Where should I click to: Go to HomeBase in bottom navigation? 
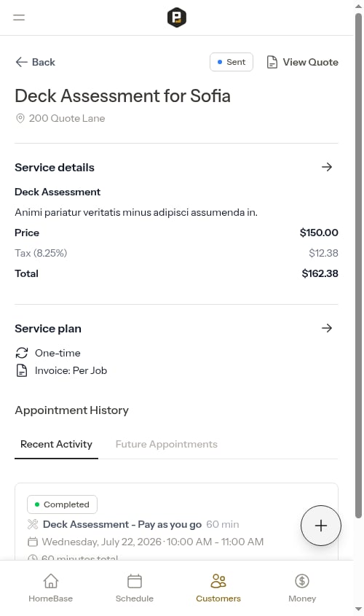click(x=51, y=588)
